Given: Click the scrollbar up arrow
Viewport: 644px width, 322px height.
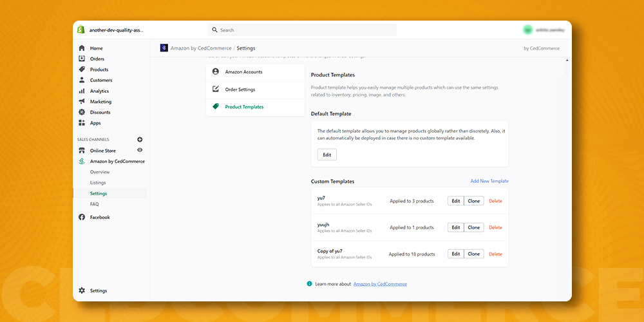Looking at the screenshot, I should pyautogui.click(x=567, y=61).
